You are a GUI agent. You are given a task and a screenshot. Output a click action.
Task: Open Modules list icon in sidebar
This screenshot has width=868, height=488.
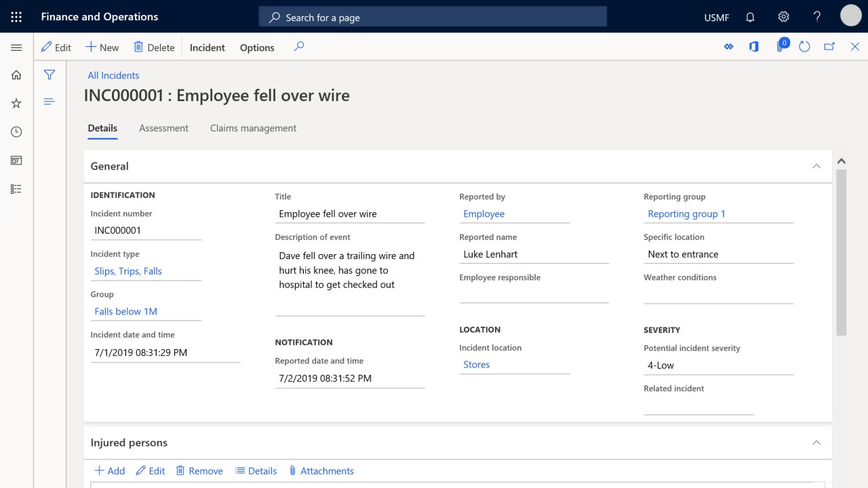[16, 189]
